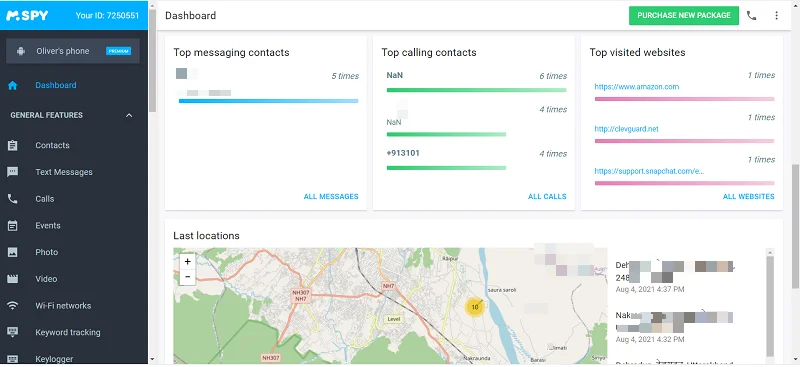Zoom in the map with plus button
This screenshot has width=800, height=367.
click(188, 262)
